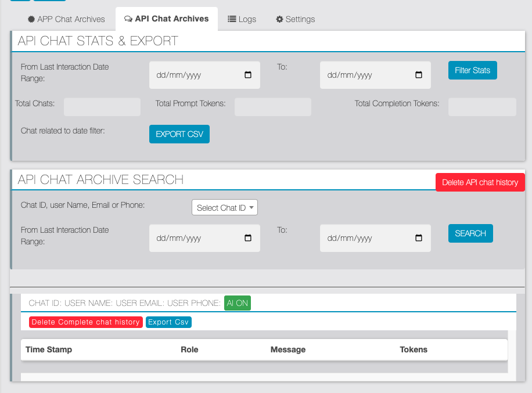532x393 pixels.
Task: Open calendar picker in stats From date
Action: click(x=248, y=75)
